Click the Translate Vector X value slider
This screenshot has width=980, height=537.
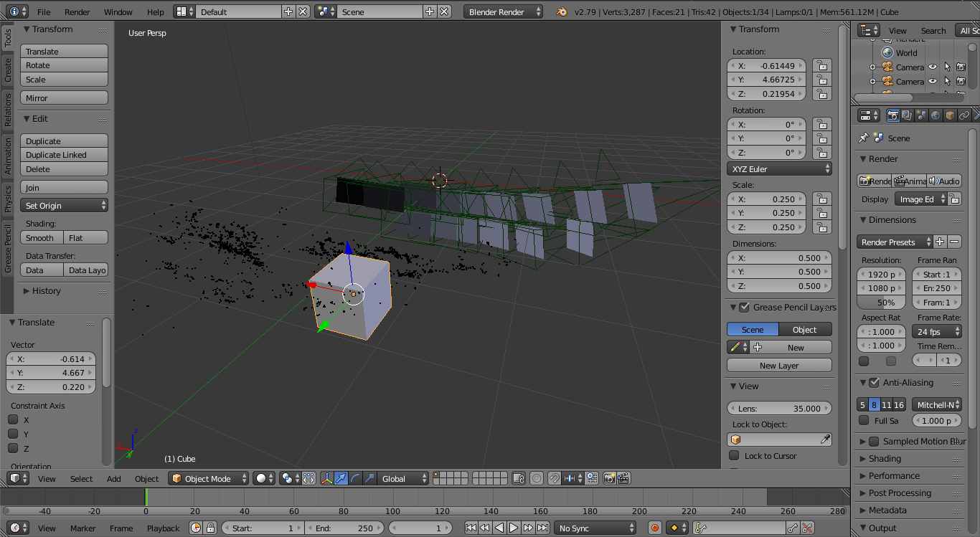pos(50,358)
